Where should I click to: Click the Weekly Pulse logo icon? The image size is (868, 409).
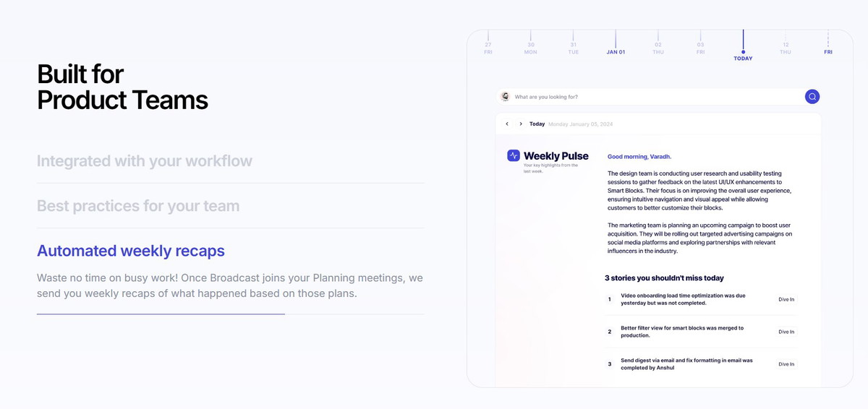[x=514, y=155]
